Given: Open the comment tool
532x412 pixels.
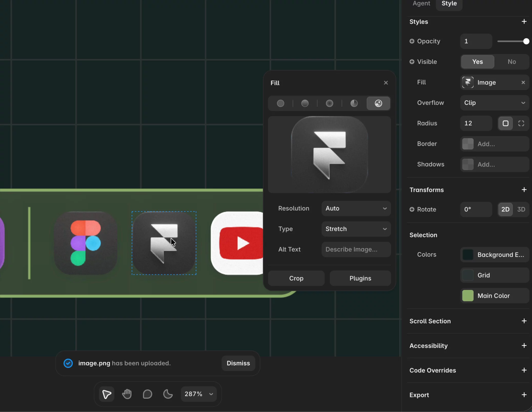Looking at the screenshot, I should (147, 394).
